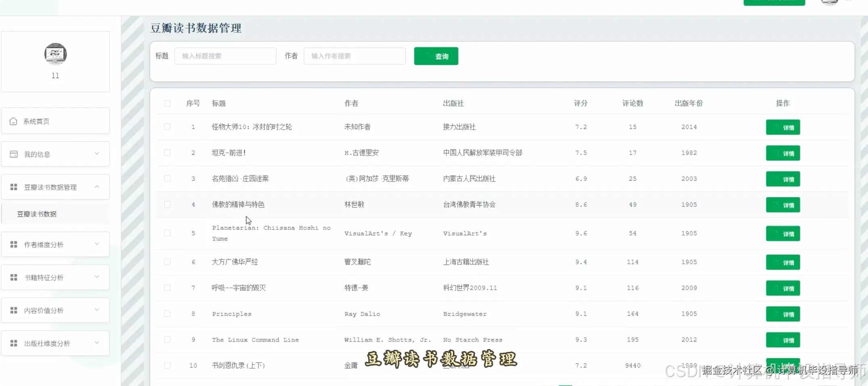868x386 pixels.
Task: Click the green 查询 search button
Action: coord(436,56)
